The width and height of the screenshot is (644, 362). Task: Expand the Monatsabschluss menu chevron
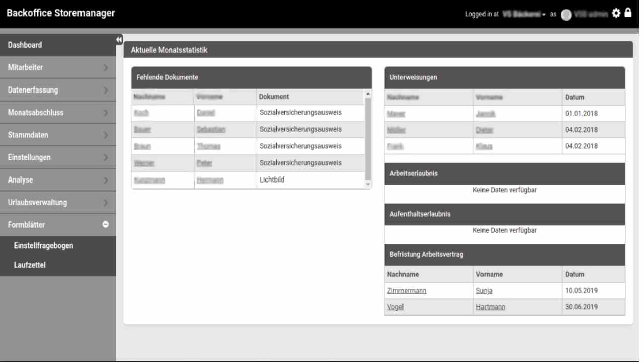point(106,113)
